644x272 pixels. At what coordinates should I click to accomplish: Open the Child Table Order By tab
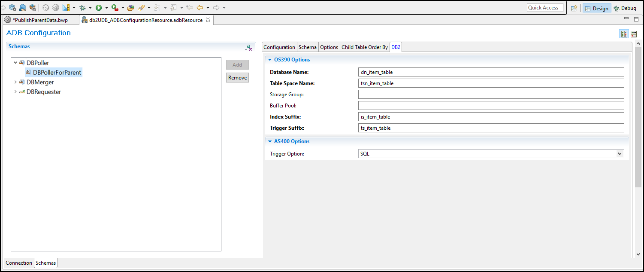(x=364, y=47)
